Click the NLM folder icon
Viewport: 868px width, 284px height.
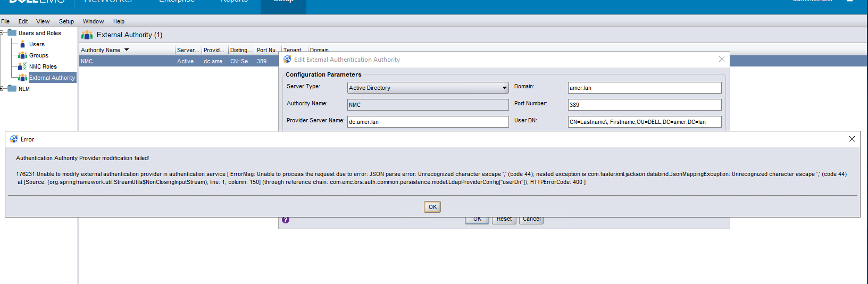pos(12,89)
